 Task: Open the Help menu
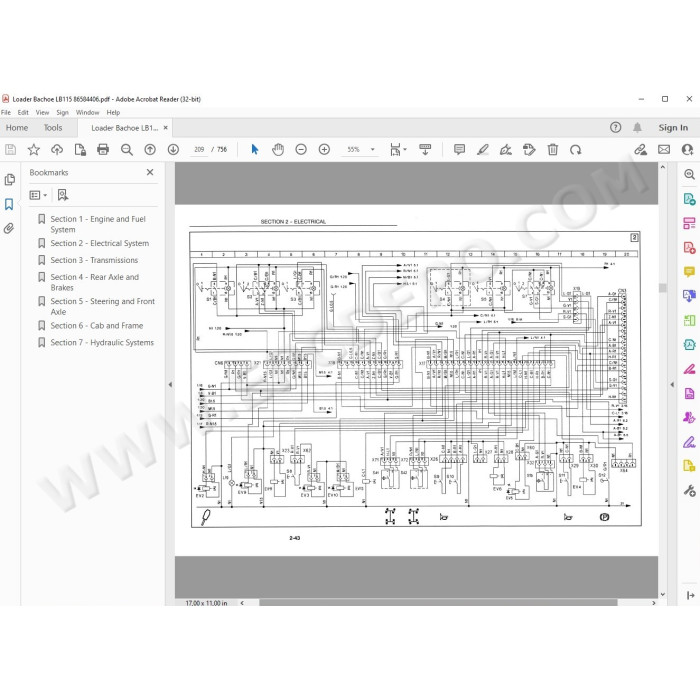pyautogui.click(x=113, y=112)
